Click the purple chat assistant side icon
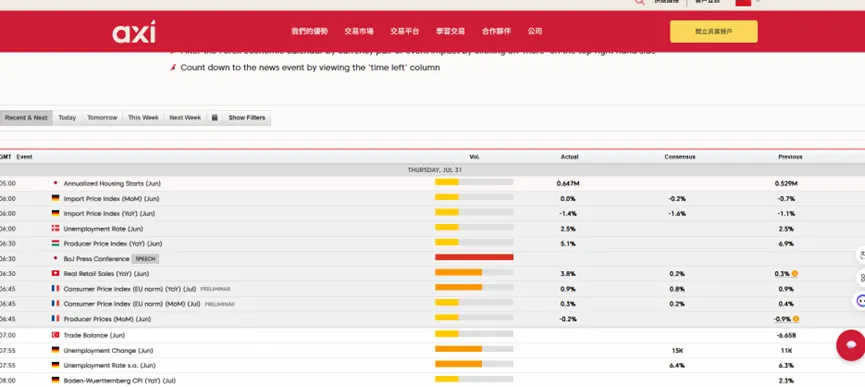The width and height of the screenshot is (865, 387). pos(860,301)
